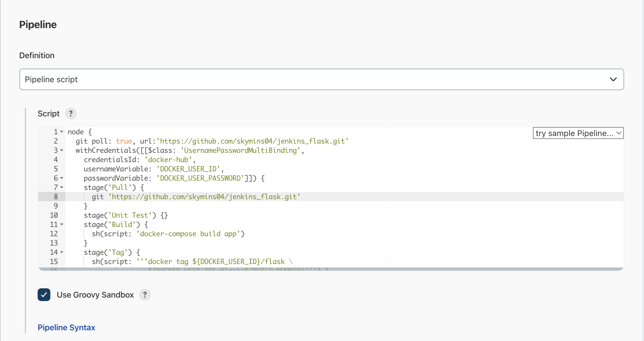Open the Pipeline script definition dropdown
644x341 pixels.
coord(321,79)
